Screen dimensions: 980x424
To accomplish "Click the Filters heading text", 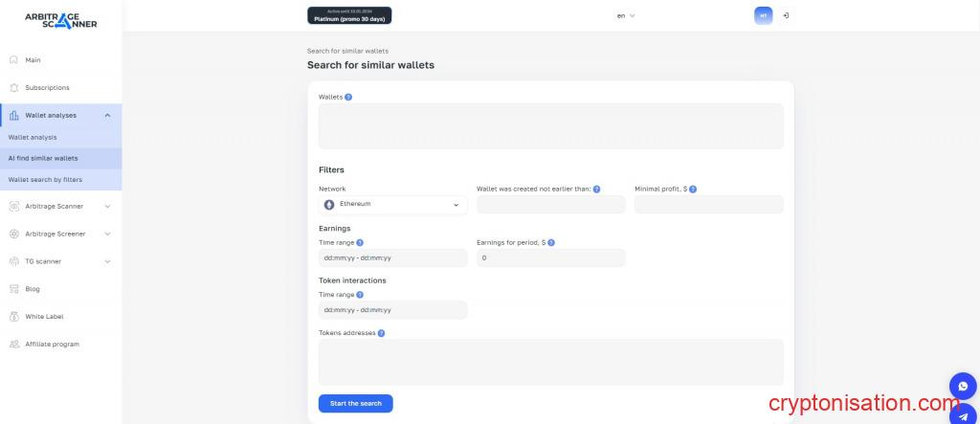I will (331, 170).
